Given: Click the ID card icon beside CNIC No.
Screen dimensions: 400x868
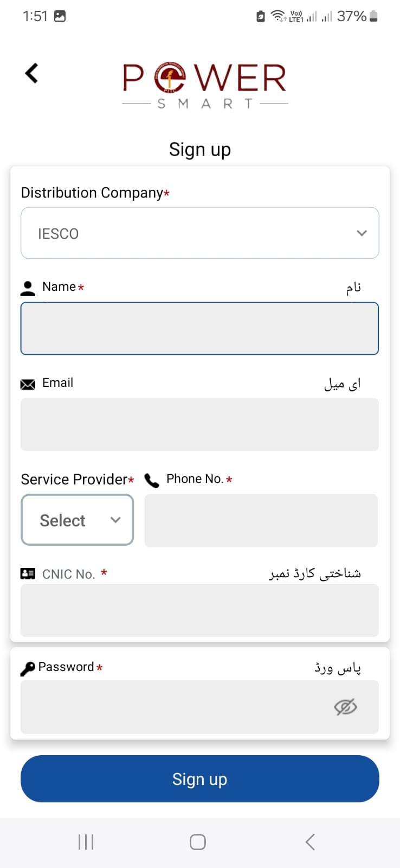Looking at the screenshot, I should pyautogui.click(x=28, y=573).
